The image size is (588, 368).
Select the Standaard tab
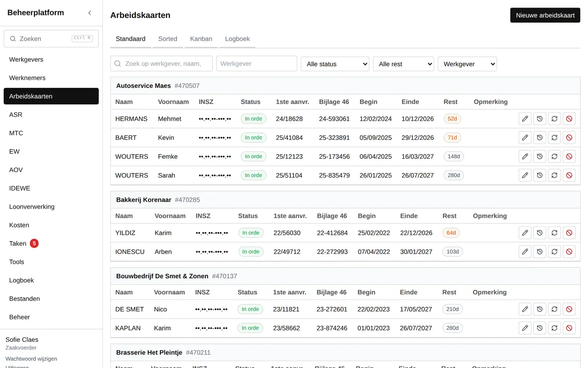point(130,39)
